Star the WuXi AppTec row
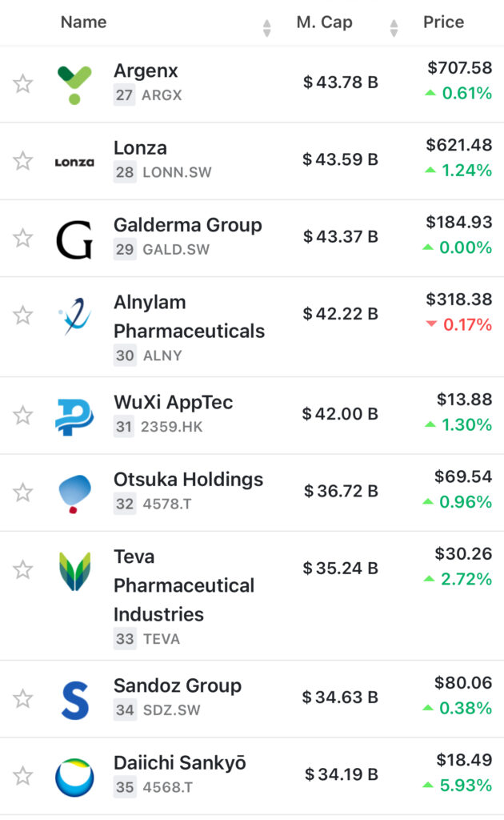The width and height of the screenshot is (504, 820). click(x=23, y=416)
